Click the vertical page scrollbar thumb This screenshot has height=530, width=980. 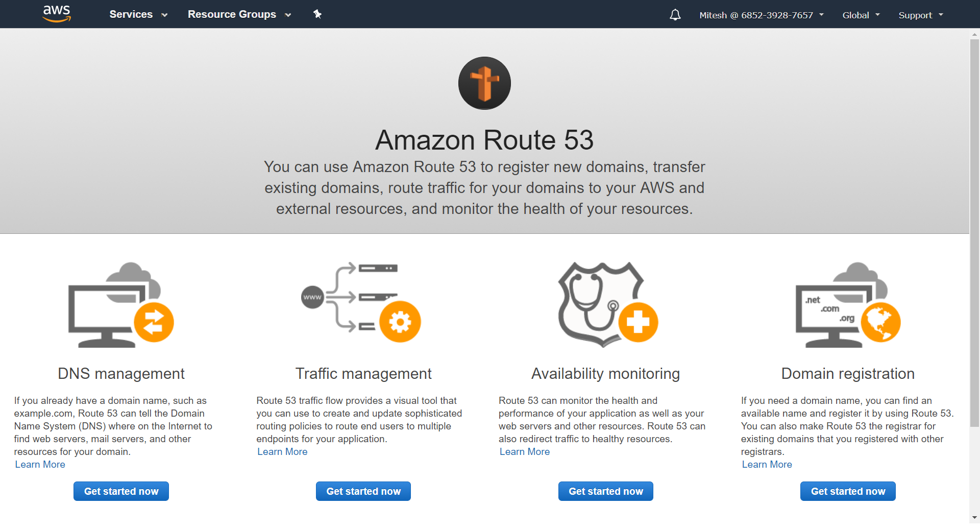[974, 232]
